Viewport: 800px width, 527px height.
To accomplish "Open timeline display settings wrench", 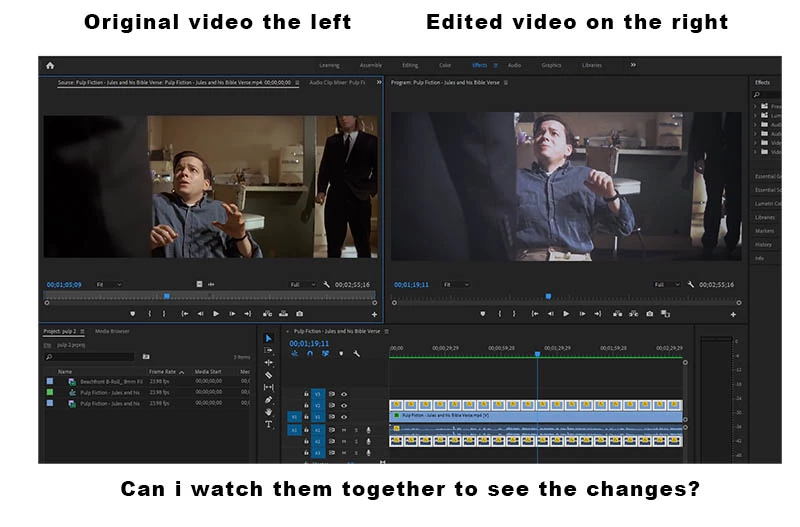I will coord(357,354).
